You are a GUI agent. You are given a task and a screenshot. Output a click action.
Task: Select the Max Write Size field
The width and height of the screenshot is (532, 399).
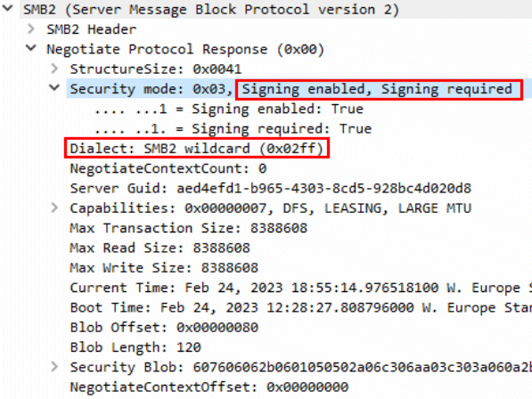pyautogui.click(x=164, y=268)
